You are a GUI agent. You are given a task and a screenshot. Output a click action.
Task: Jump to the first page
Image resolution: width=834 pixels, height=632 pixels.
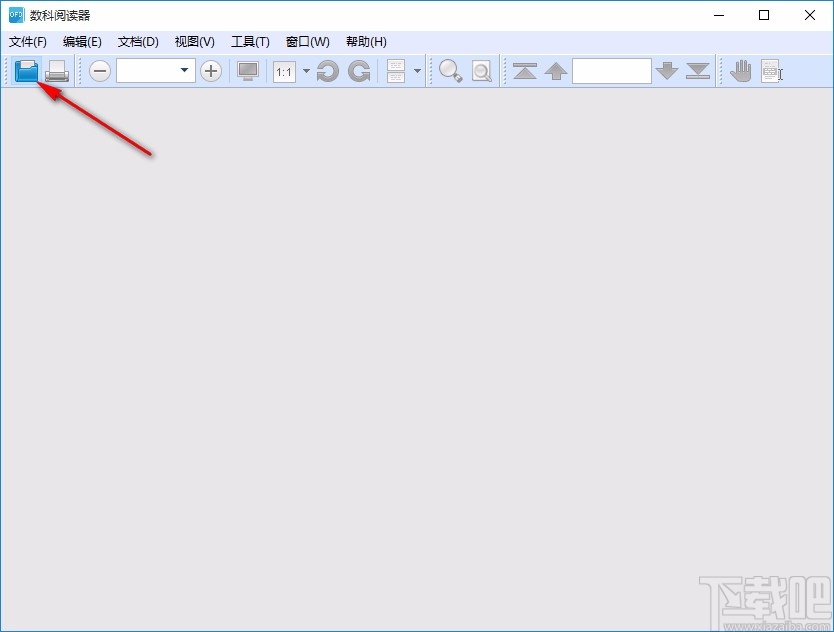[525, 71]
